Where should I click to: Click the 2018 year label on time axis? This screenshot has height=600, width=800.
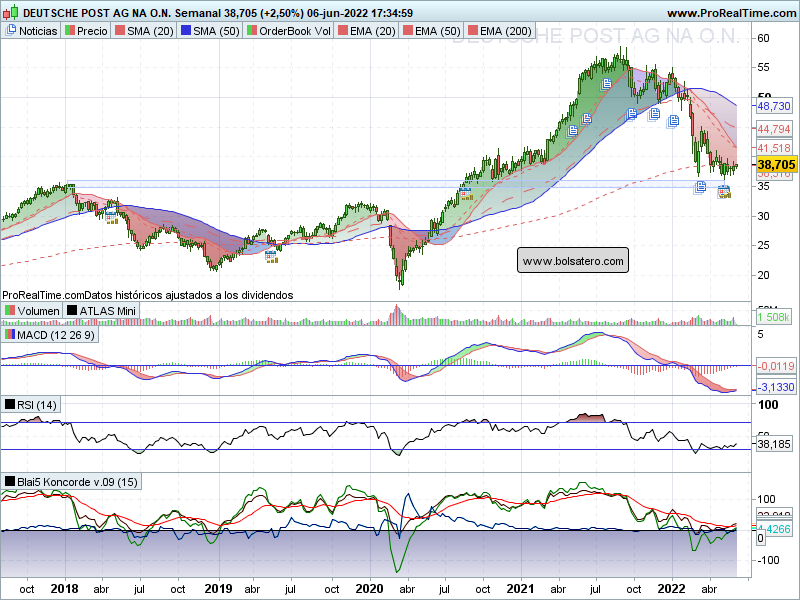pyautogui.click(x=64, y=589)
